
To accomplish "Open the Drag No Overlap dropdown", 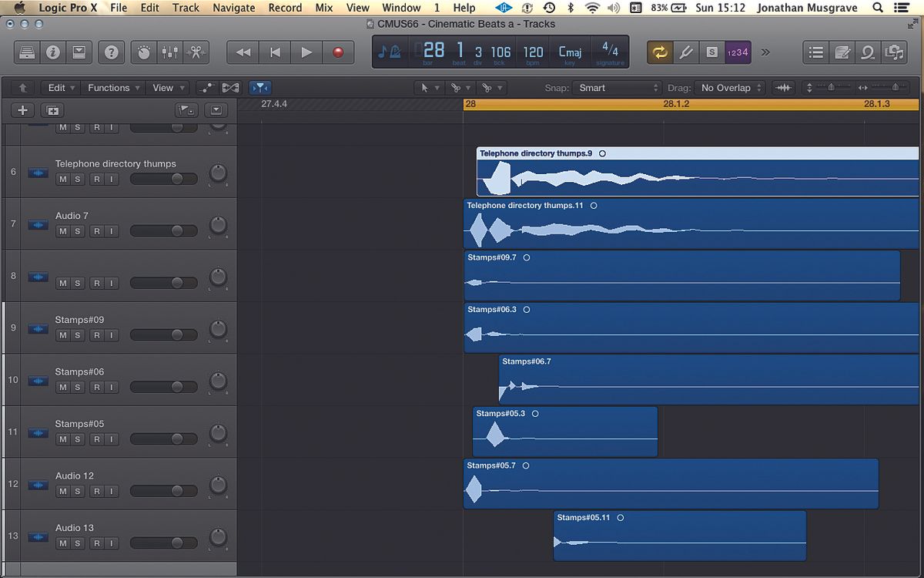I will 728,88.
